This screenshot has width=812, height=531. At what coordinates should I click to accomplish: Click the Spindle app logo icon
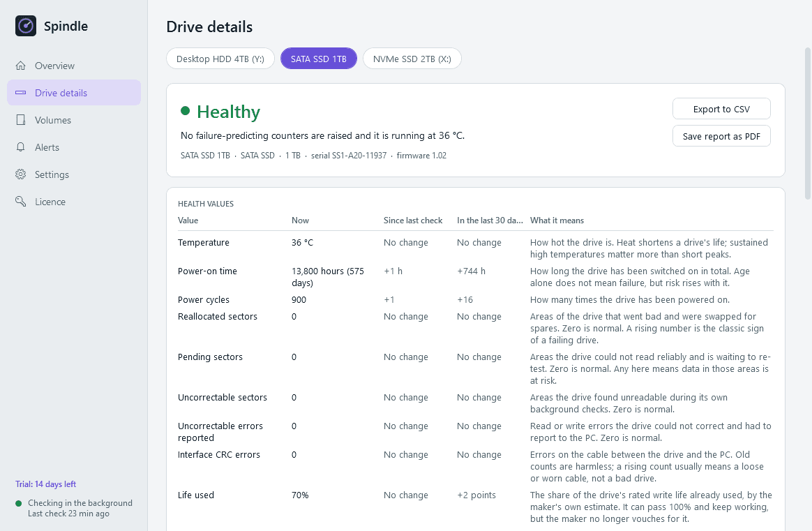point(26,26)
